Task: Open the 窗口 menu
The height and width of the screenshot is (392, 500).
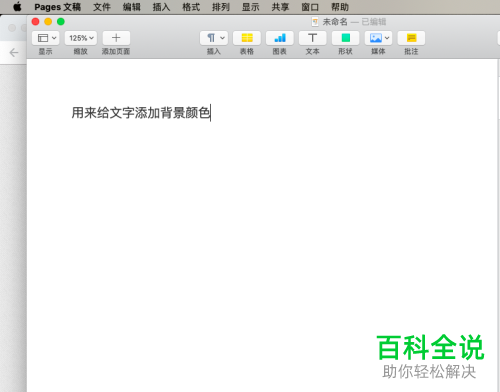Action: pos(310,7)
